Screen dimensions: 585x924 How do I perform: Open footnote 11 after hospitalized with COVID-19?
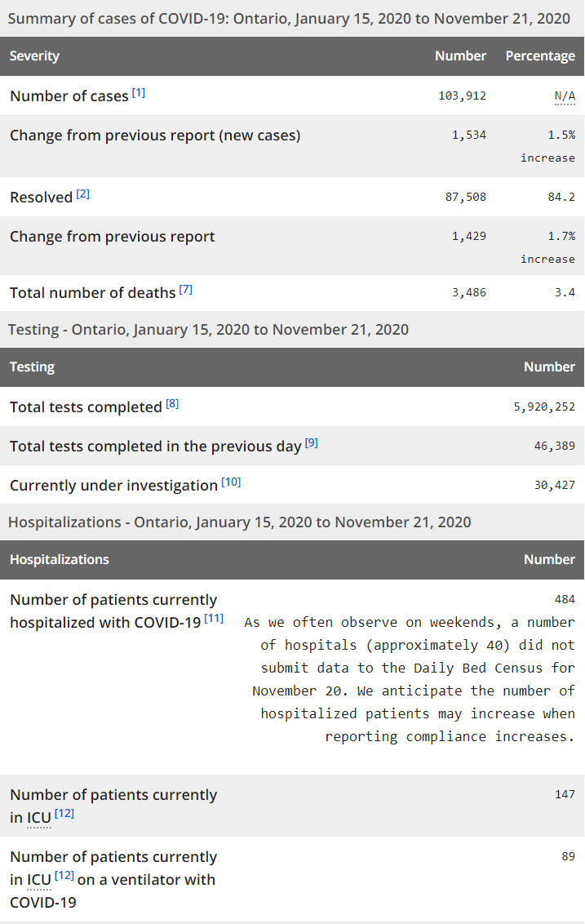point(214,619)
